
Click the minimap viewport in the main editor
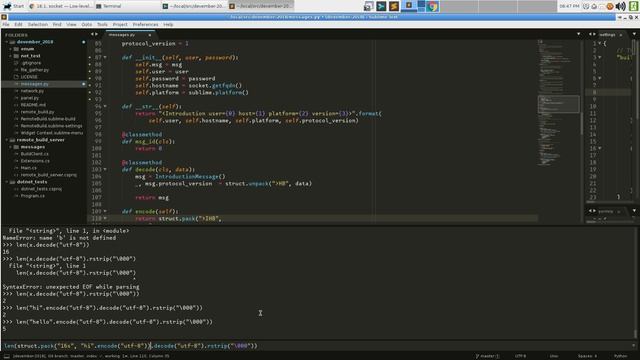click(x=558, y=104)
